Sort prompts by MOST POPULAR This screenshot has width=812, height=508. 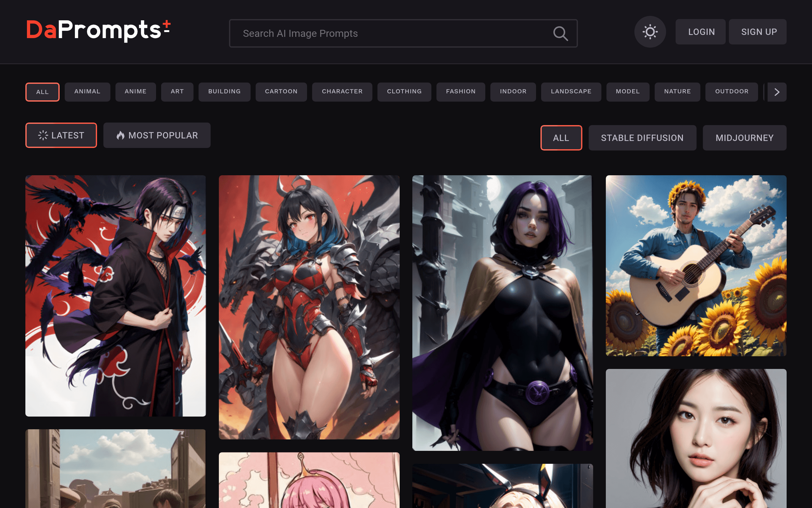click(157, 135)
